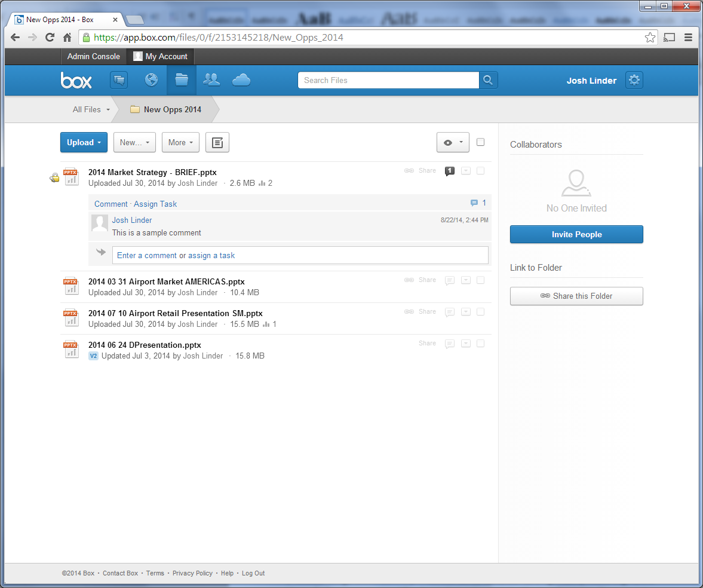
Task: Open the New... dropdown menu
Action: pos(134,142)
